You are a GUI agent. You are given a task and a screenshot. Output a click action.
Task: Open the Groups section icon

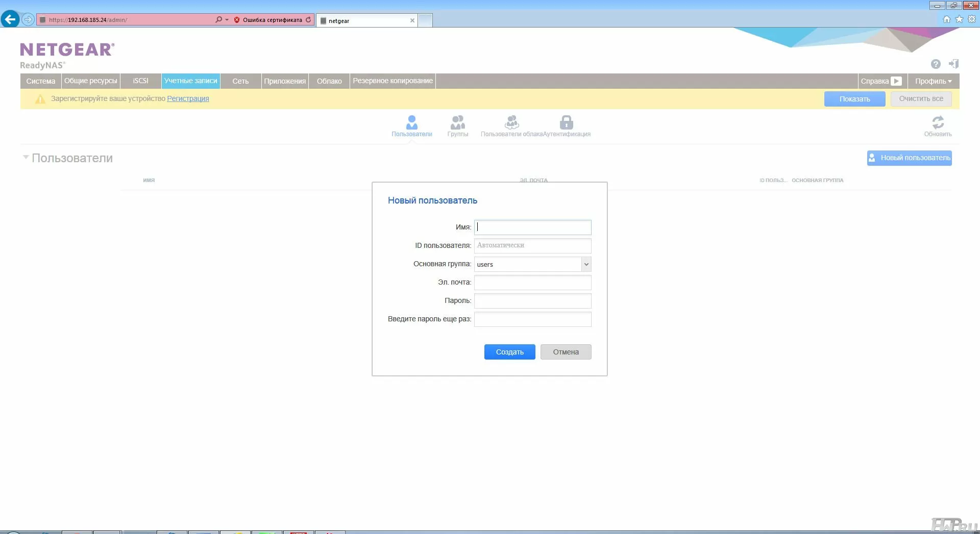pos(457,123)
